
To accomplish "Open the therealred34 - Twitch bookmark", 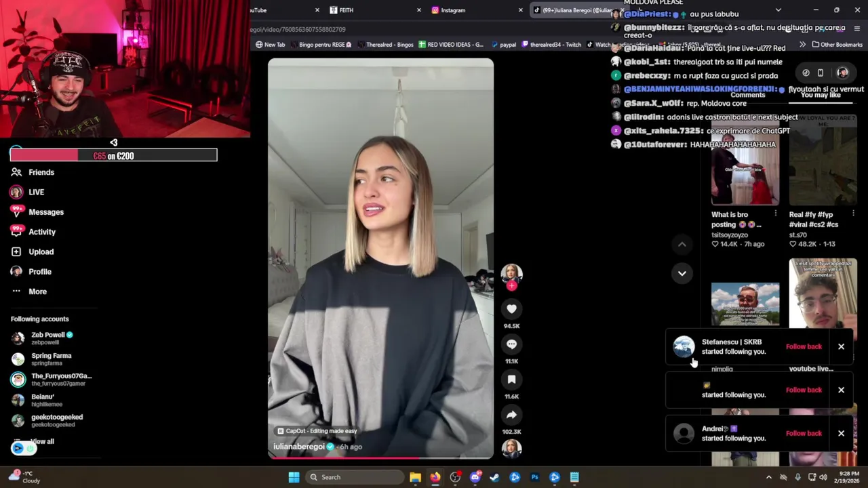I will pos(551,45).
